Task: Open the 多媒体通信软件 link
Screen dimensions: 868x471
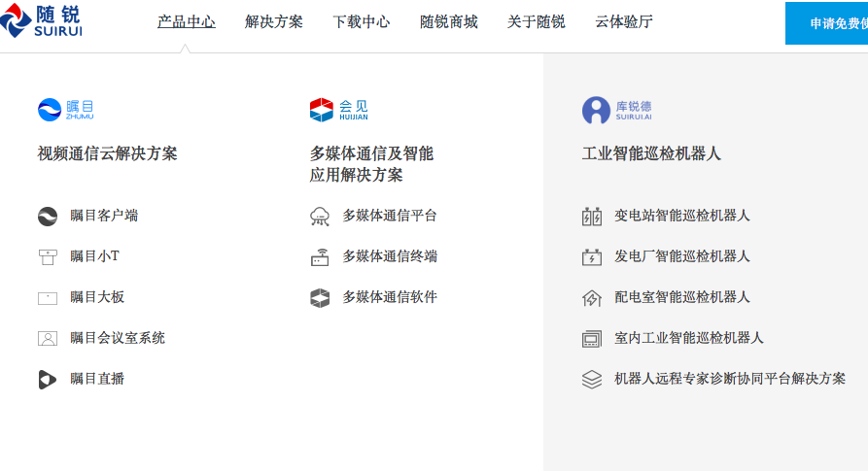Action: pos(390,297)
